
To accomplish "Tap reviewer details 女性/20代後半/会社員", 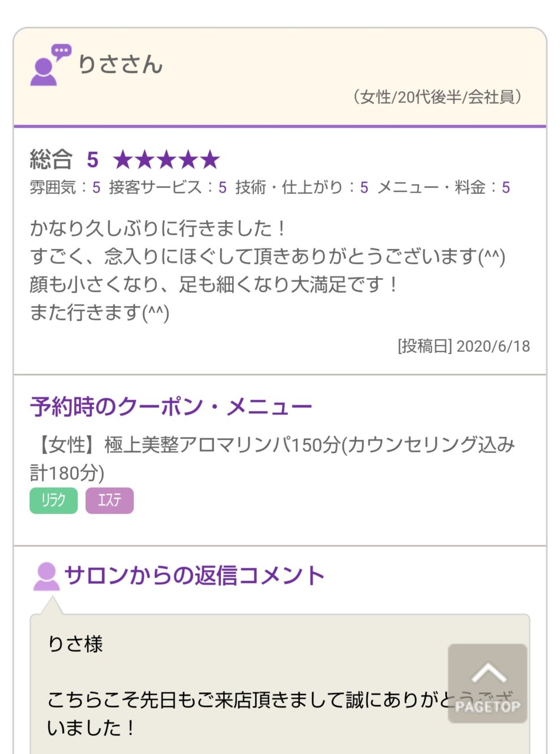I will click(436, 97).
